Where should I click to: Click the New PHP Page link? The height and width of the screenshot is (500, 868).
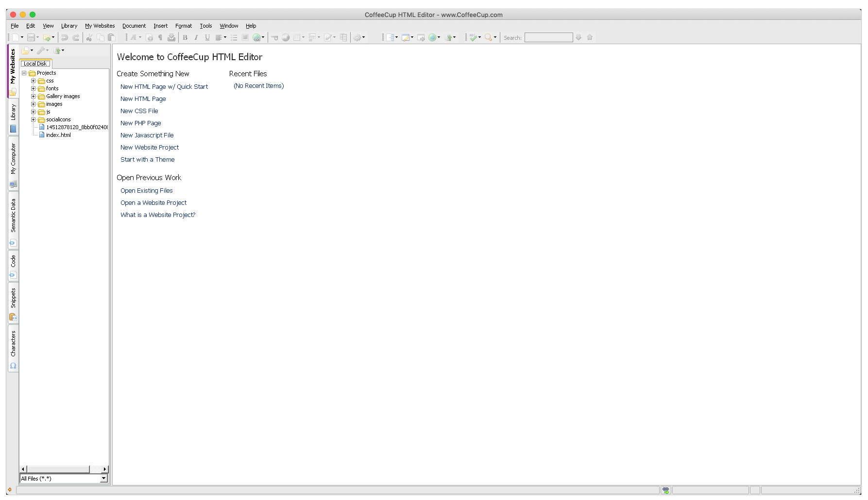click(x=141, y=123)
